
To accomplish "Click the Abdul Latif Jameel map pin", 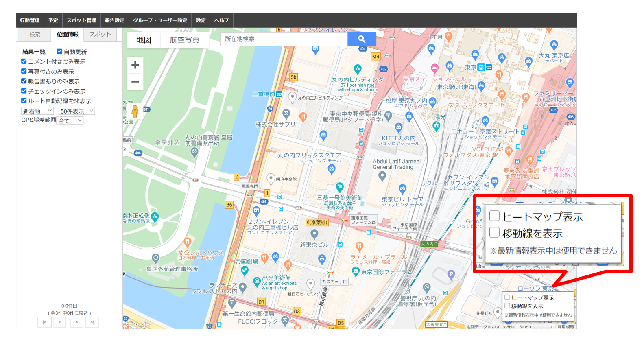I will point(382,176).
